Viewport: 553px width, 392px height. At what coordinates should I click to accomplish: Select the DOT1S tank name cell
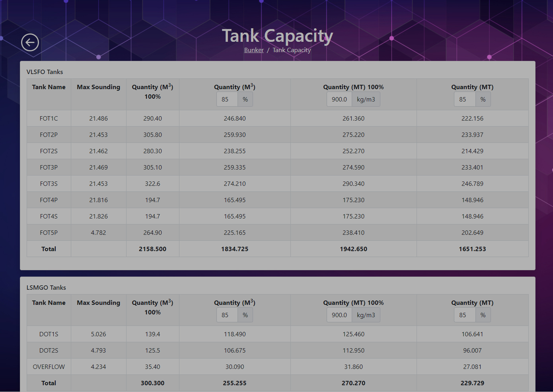click(x=49, y=334)
